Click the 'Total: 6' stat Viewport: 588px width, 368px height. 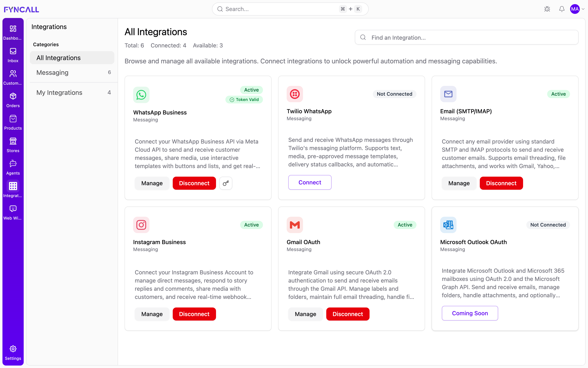tap(134, 46)
